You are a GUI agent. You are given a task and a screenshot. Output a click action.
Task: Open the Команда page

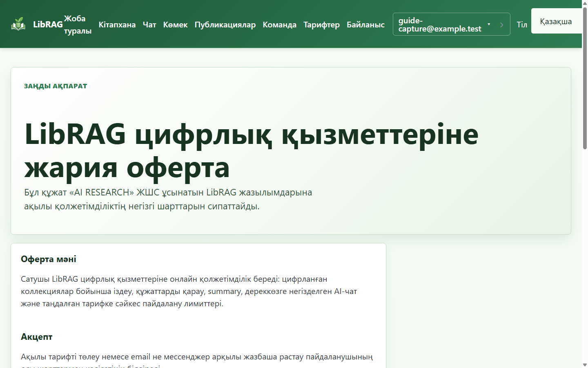pyautogui.click(x=280, y=25)
